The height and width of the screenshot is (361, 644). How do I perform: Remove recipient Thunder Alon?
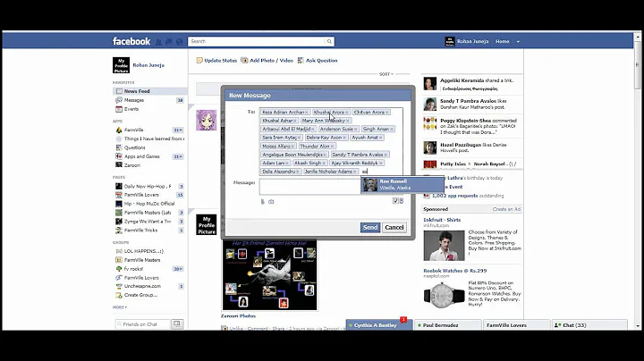click(332, 147)
